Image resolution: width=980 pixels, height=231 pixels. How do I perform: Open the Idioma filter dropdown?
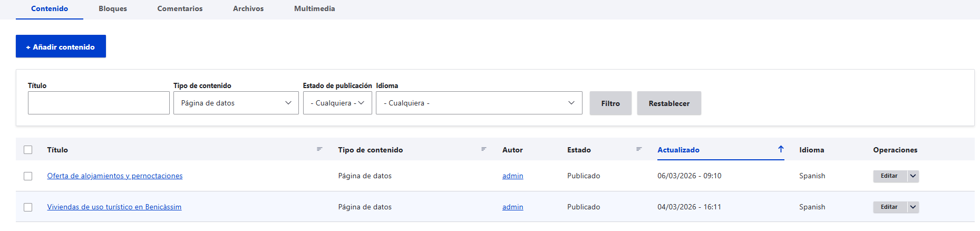coord(479,103)
